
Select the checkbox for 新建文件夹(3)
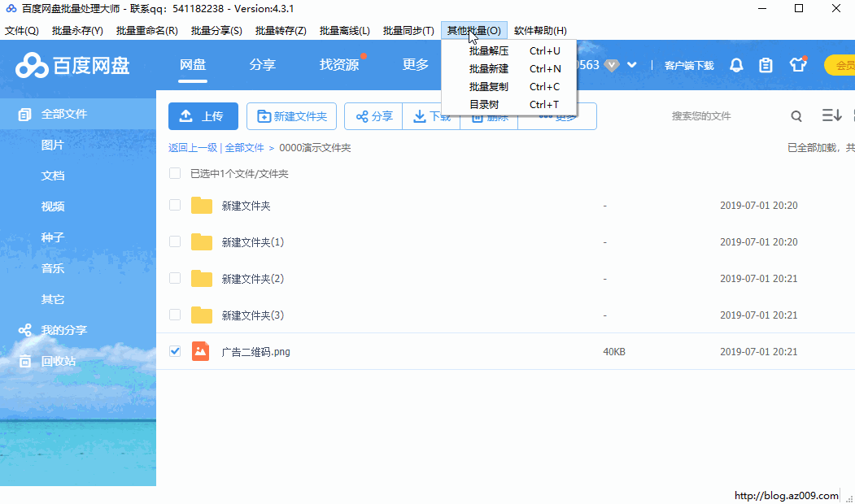click(175, 315)
